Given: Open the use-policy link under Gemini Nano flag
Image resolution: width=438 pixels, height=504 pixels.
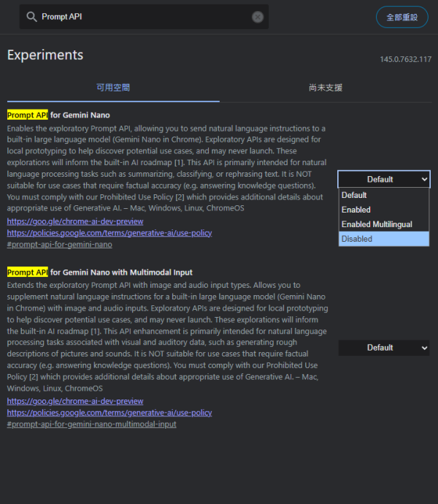Looking at the screenshot, I should [109, 233].
